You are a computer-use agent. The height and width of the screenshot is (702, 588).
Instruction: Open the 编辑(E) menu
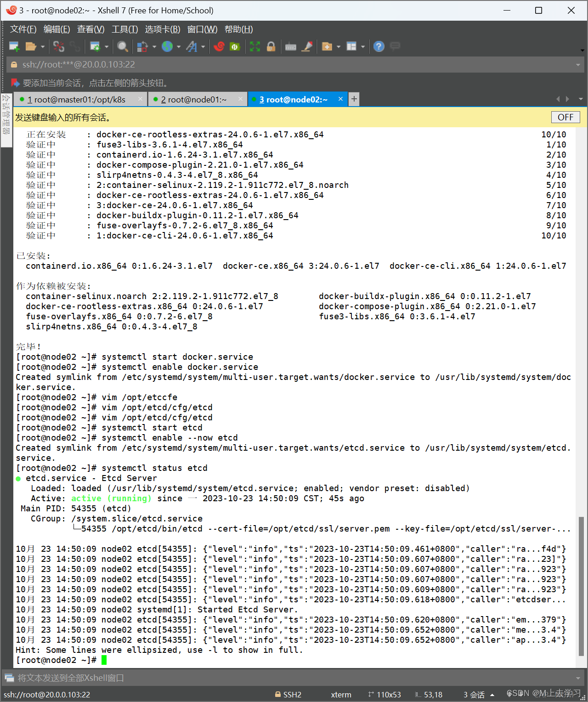tap(57, 29)
